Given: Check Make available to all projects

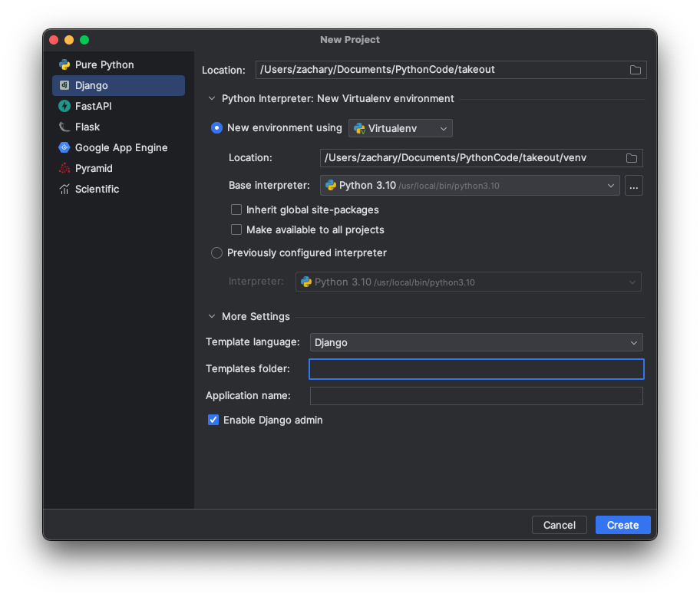Looking at the screenshot, I should point(236,229).
